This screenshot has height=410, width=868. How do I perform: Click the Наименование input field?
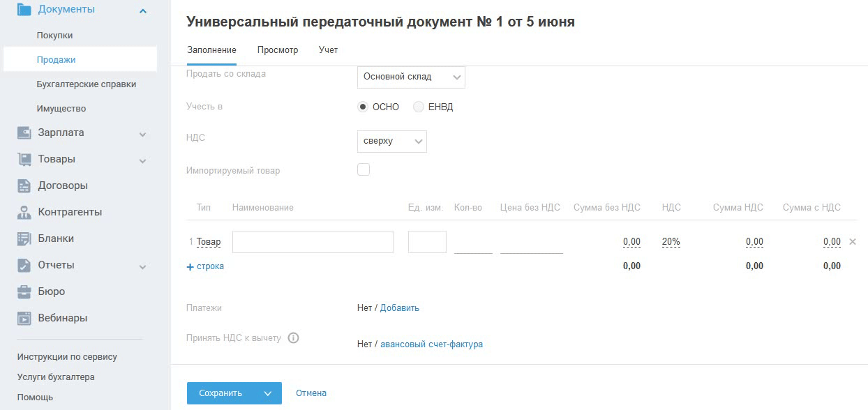point(313,242)
